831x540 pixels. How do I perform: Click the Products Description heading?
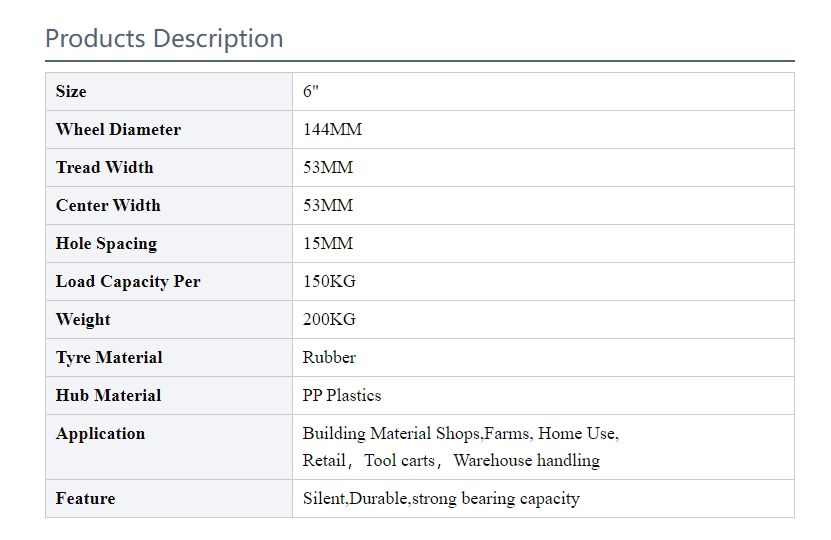[164, 39]
